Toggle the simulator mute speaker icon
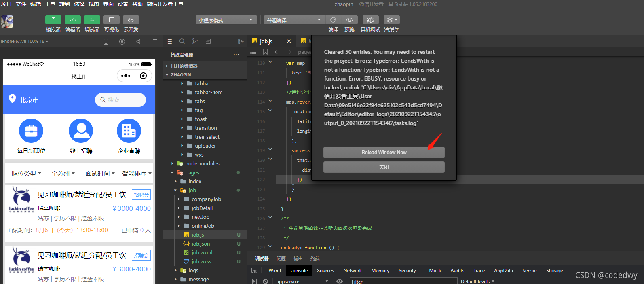This screenshot has height=284, width=644. pos(138,42)
